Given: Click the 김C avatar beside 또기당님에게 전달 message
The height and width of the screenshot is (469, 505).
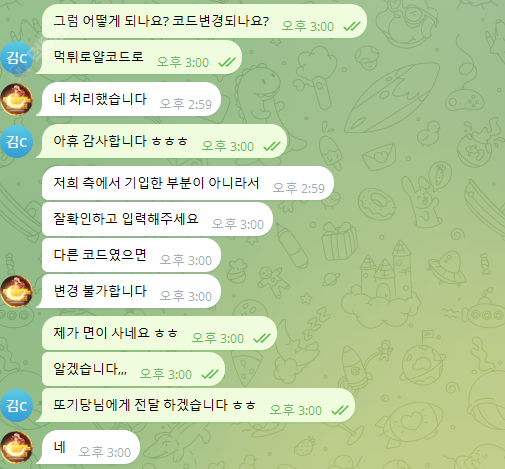Looking at the screenshot, I should (x=16, y=406).
